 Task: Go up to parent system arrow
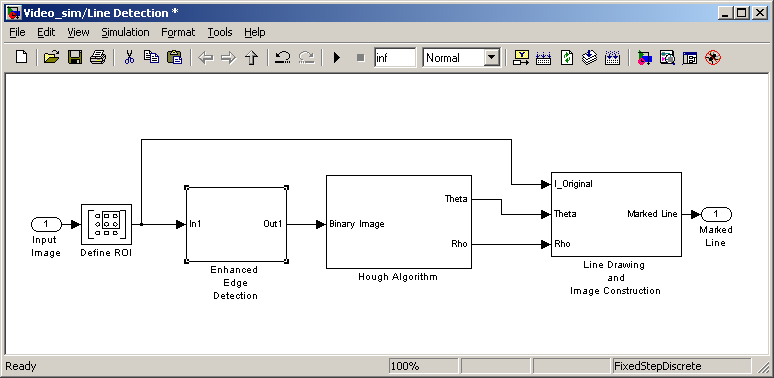252,58
